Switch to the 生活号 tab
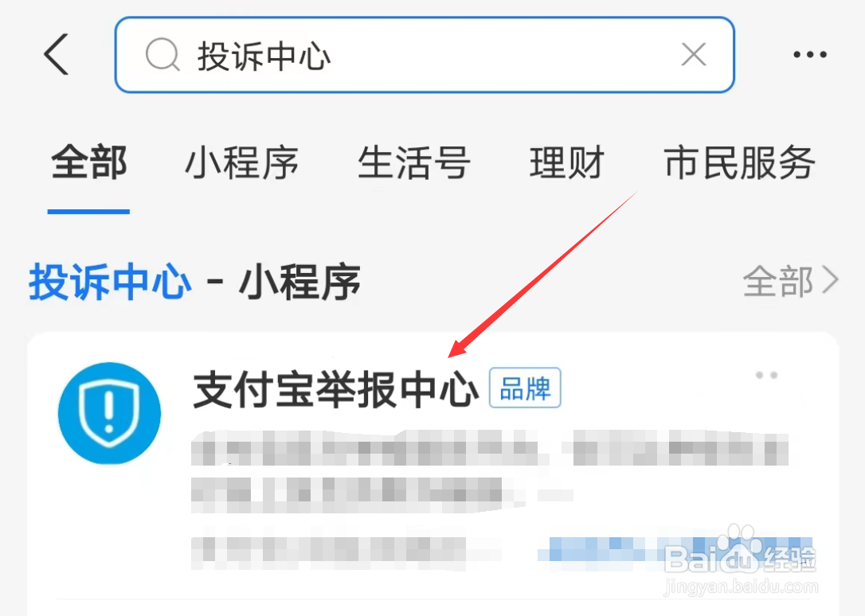Screen dimensions: 865x616 coord(413,162)
